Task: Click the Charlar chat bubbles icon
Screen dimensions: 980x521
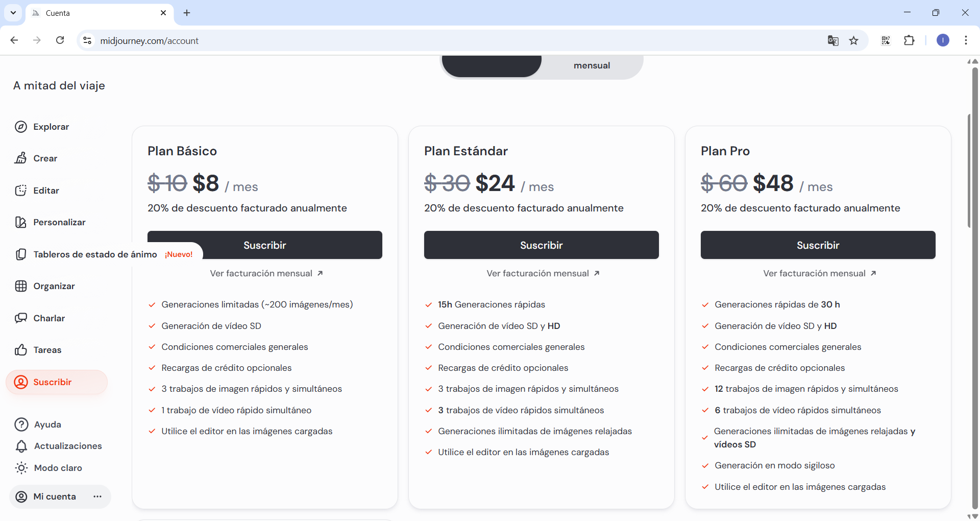Action: [21, 318]
